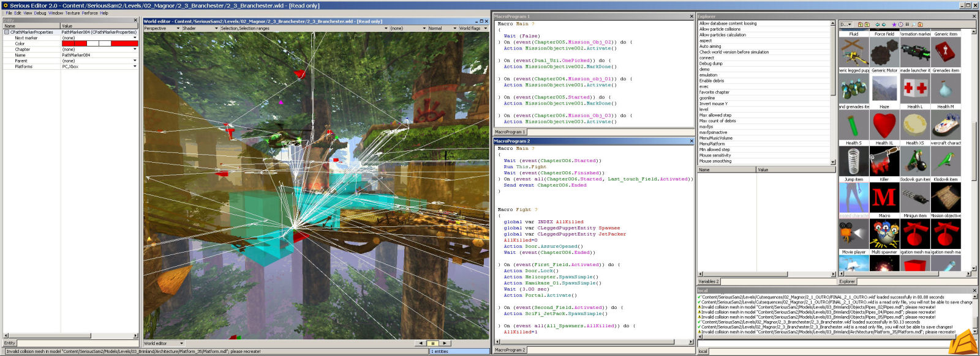The height and width of the screenshot is (356, 980).
Task: Expand the Next marker value dropdown
Action: click(x=135, y=38)
